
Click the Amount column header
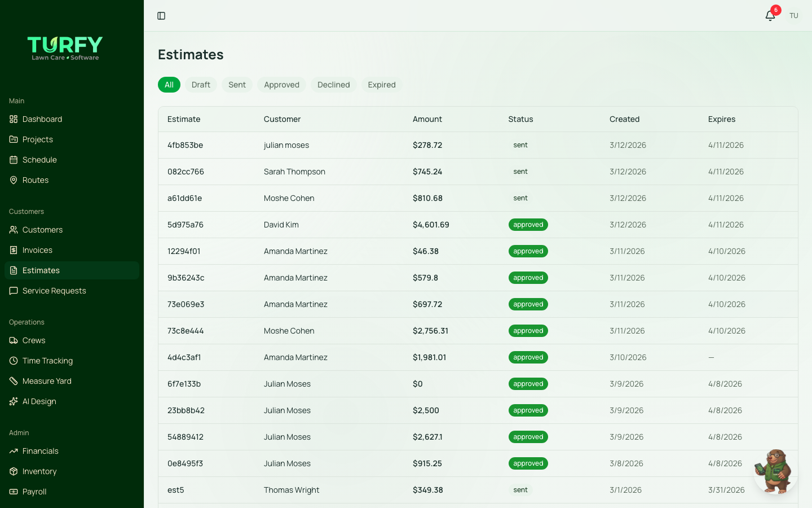[427, 119]
